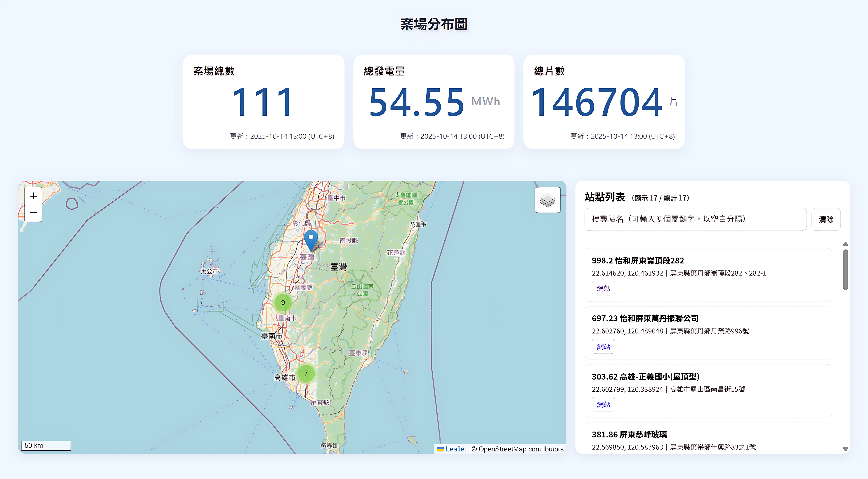Open 網站 link for 怡和屏東萬丹振聯公司
This screenshot has width=868, height=479.
coord(603,347)
